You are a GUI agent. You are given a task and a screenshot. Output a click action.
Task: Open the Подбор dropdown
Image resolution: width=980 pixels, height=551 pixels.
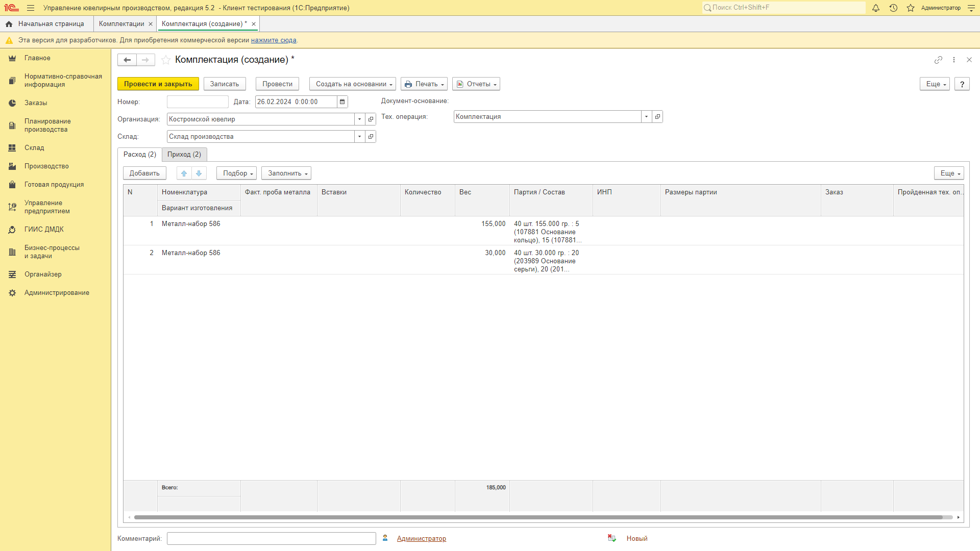click(x=237, y=173)
